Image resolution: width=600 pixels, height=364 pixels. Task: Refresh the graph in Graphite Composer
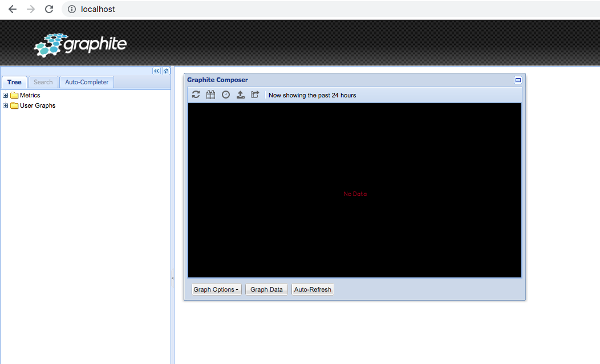196,95
